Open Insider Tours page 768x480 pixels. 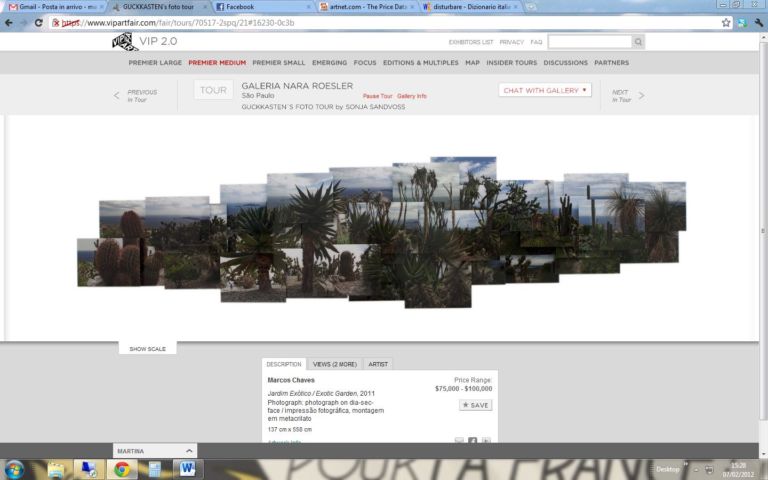511,63
